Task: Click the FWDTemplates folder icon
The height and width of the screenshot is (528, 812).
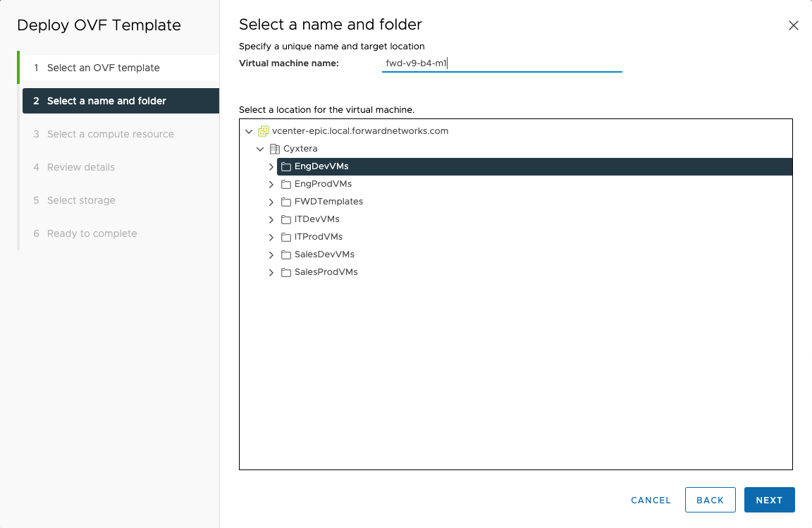Action: [286, 202]
